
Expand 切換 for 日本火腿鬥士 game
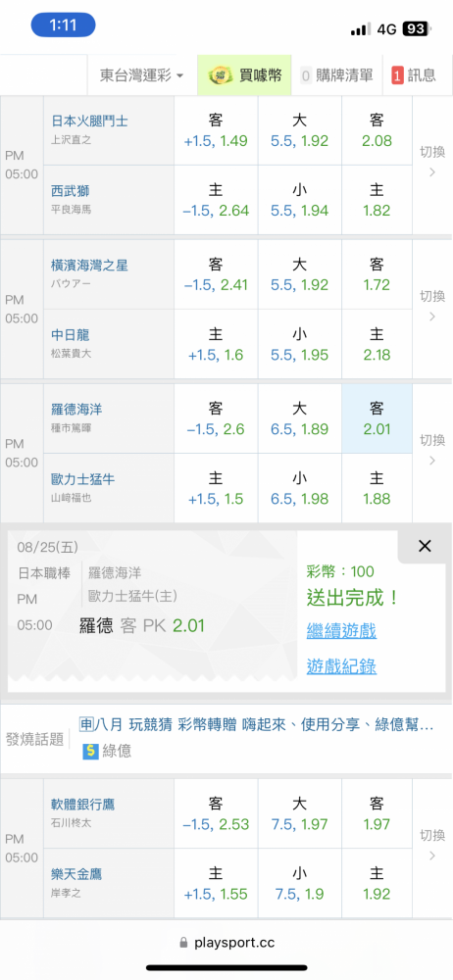click(432, 163)
